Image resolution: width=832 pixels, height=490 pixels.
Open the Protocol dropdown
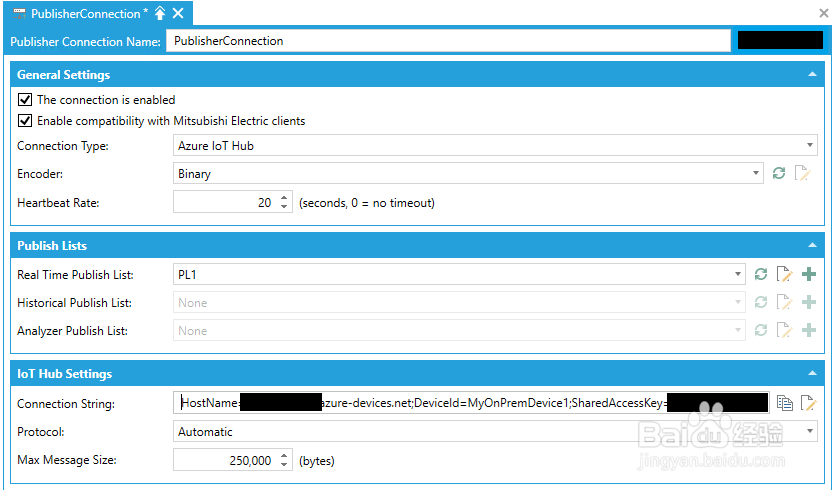[x=810, y=432]
